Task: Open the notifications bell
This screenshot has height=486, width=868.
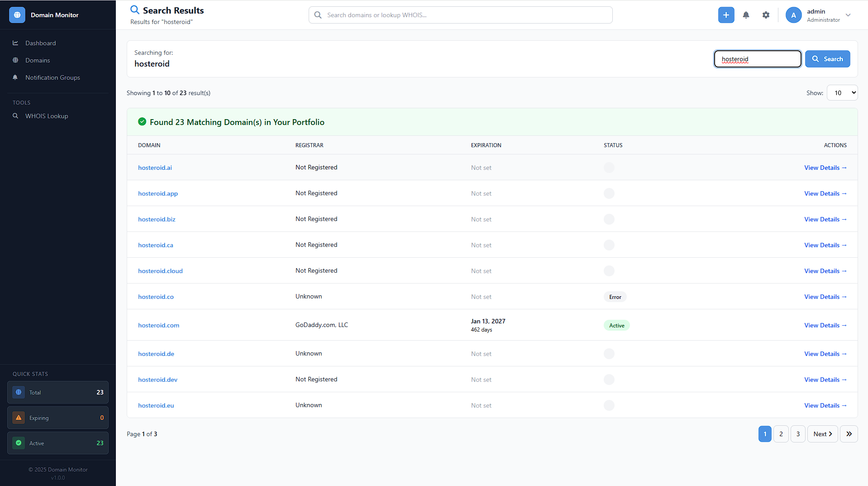Action: click(x=746, y=15)
